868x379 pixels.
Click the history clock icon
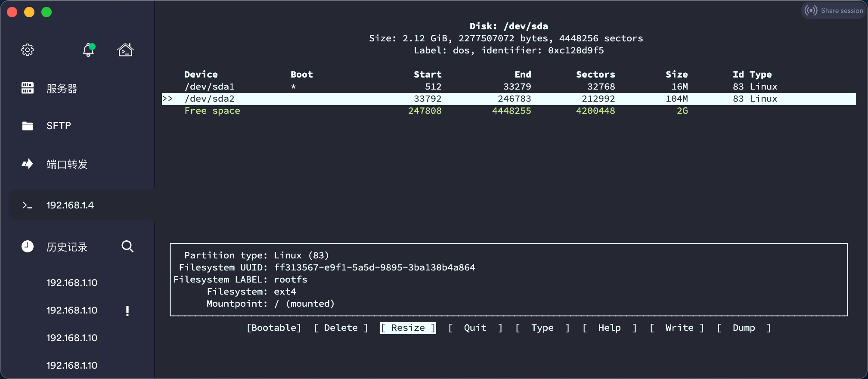pos(28,246)
